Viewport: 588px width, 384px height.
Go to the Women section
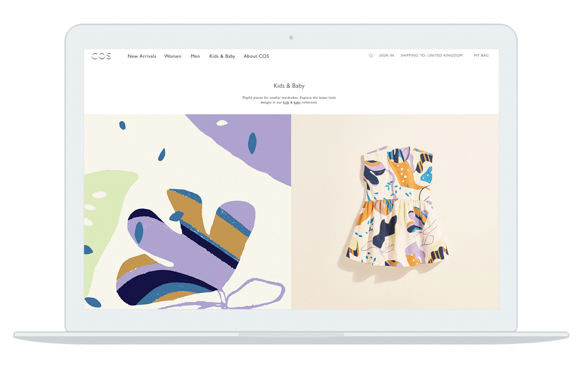point(173,56)
